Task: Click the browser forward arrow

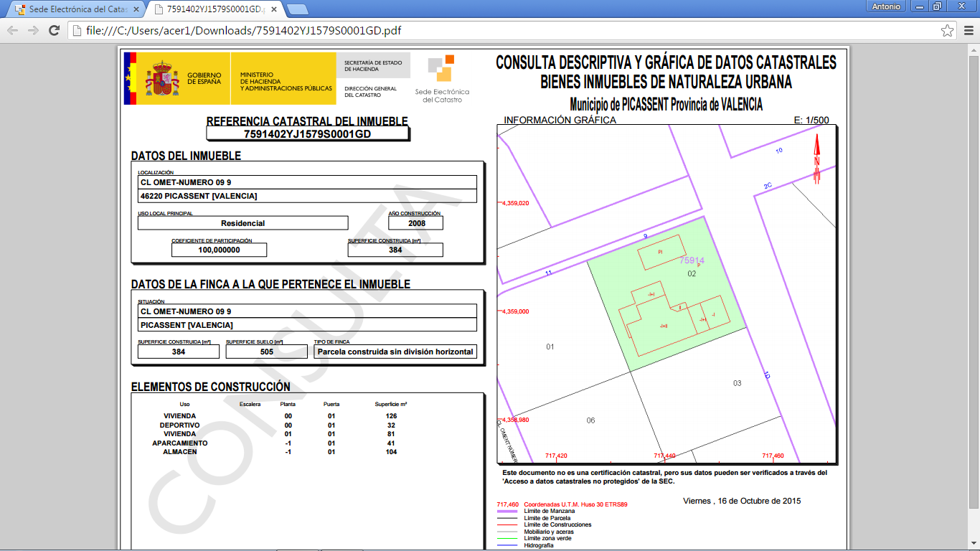Action: point(33,30)
